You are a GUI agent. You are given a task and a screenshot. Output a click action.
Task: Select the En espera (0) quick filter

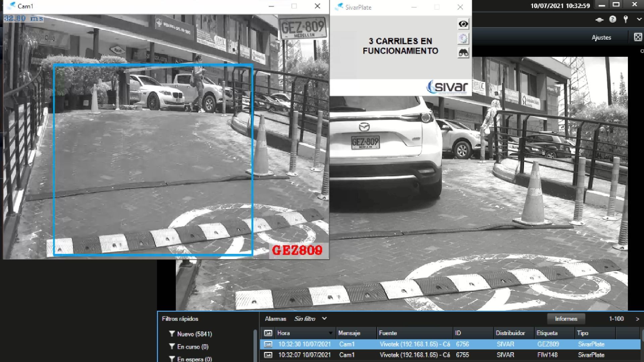(x=195, y=359)
